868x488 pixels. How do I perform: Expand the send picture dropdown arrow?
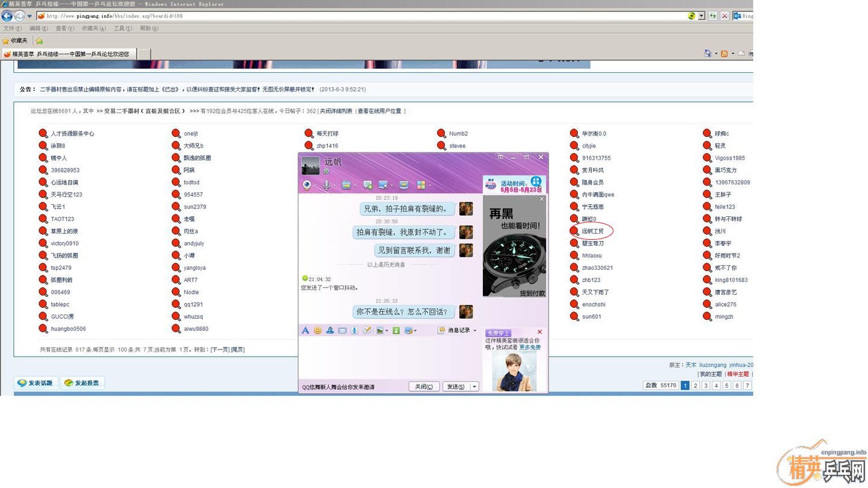(386, 331)
